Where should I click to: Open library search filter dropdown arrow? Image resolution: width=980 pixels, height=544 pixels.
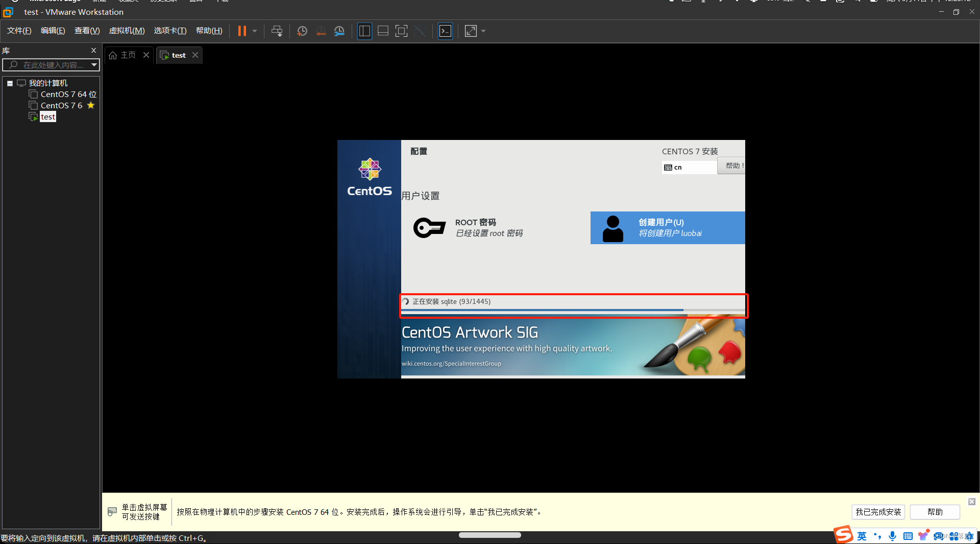pyautogui.click(x=94, y=65)
